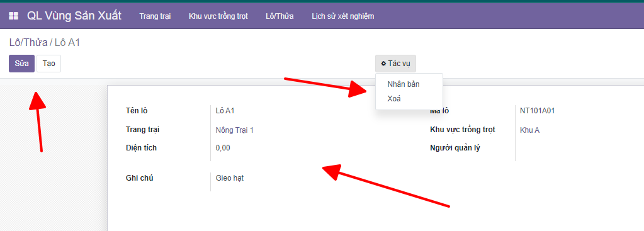Click the Tên lô field label
The width and height of the screenshot is (644, 231).
[137, 110]
